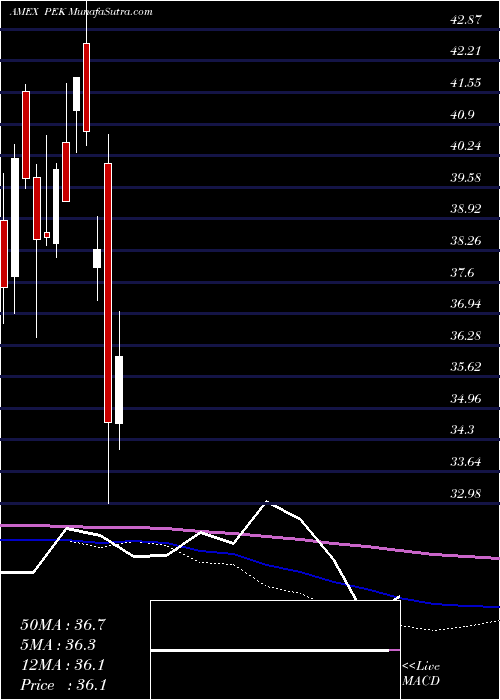This screenshot has width=500, height=700.
Task: Click the 40.9 price axis label
Action: pyautogui.click(x=462, y=114)
